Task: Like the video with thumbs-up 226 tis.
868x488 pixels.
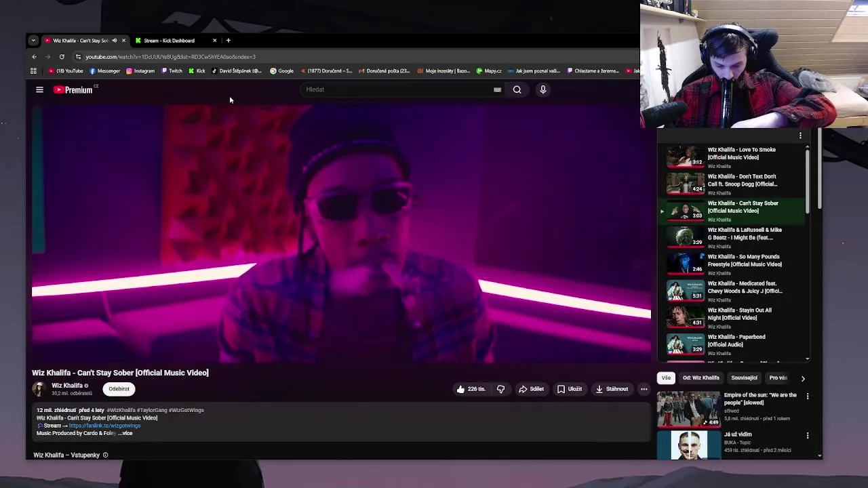Action: pyautogui.click(x=471, y=389)
